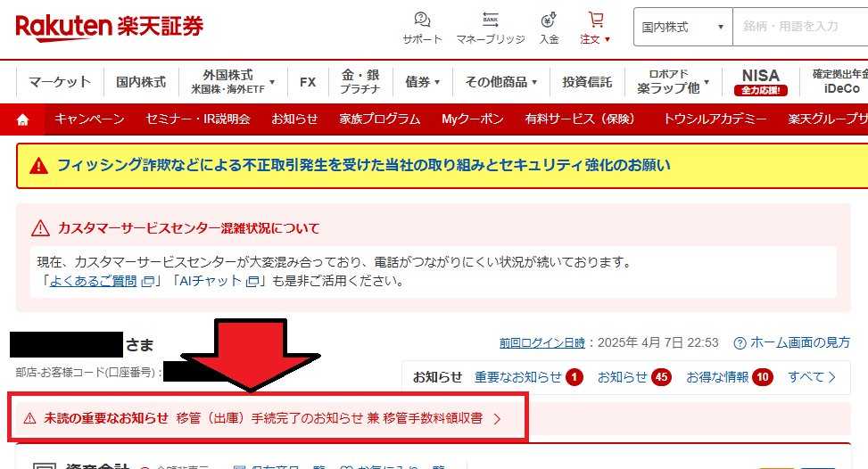Click the カスタマーサービスセンター混雑状況について heading
Screen dimensions: 868x469
pyautogui.click(x=189, y=228)
